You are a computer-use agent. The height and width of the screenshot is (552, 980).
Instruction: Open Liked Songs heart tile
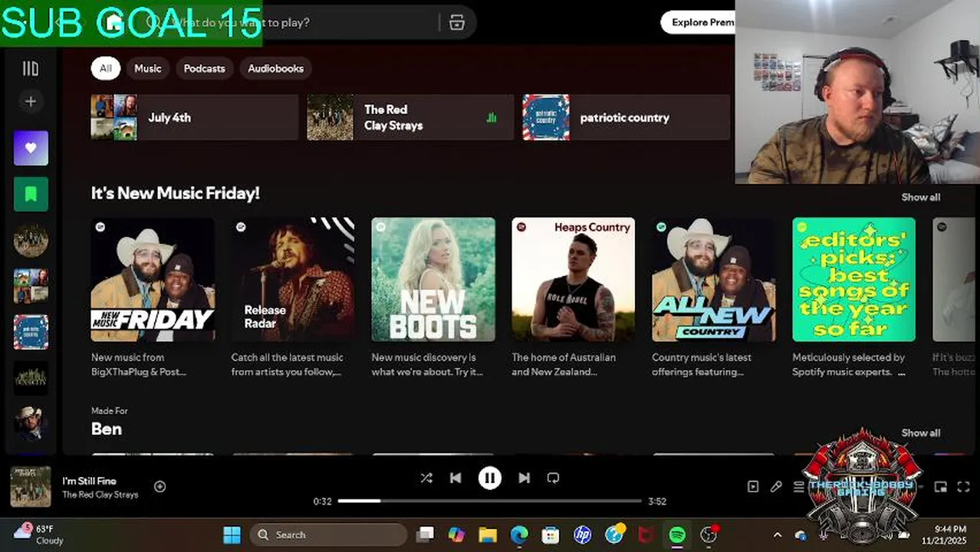31,148
